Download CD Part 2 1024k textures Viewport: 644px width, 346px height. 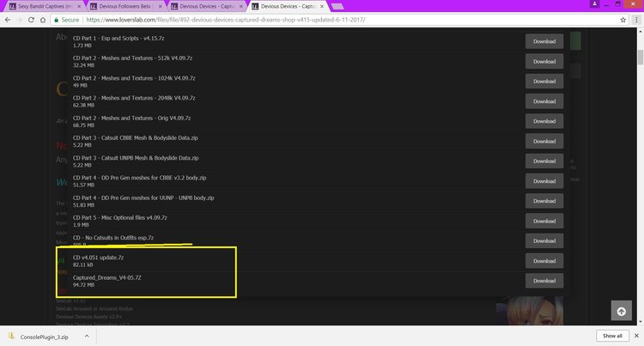tap(544, 82)
